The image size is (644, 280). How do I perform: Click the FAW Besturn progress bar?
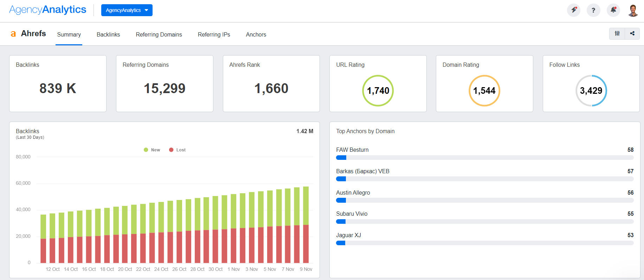pos(485,158)
